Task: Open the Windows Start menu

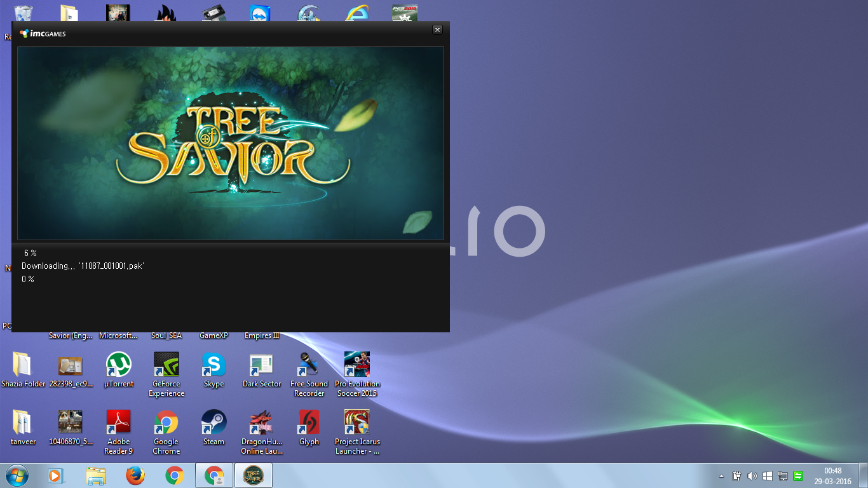Action: (x=16, y=475)
